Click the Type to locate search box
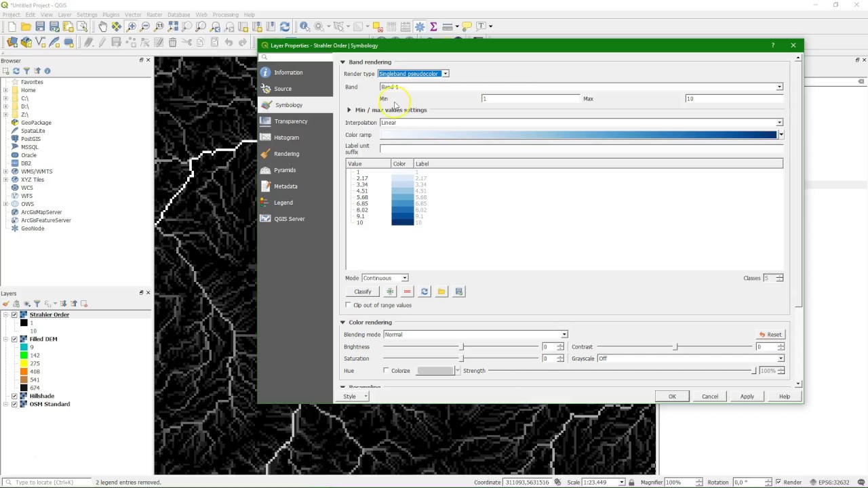The height and width of the screenshot is (488, 868). pyautogui.click(x=47, y=483)
